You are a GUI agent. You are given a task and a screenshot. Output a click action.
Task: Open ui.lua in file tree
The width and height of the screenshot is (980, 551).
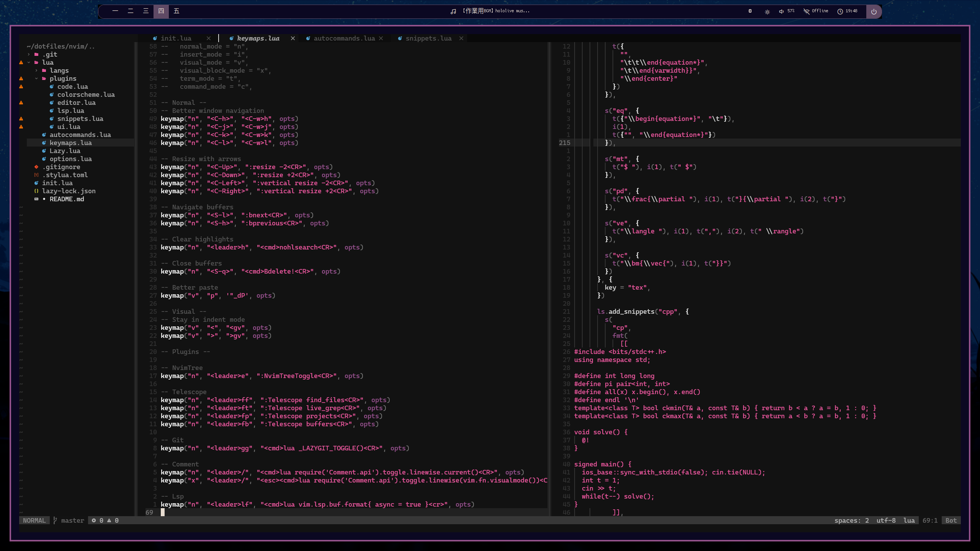tap(69, 127)
